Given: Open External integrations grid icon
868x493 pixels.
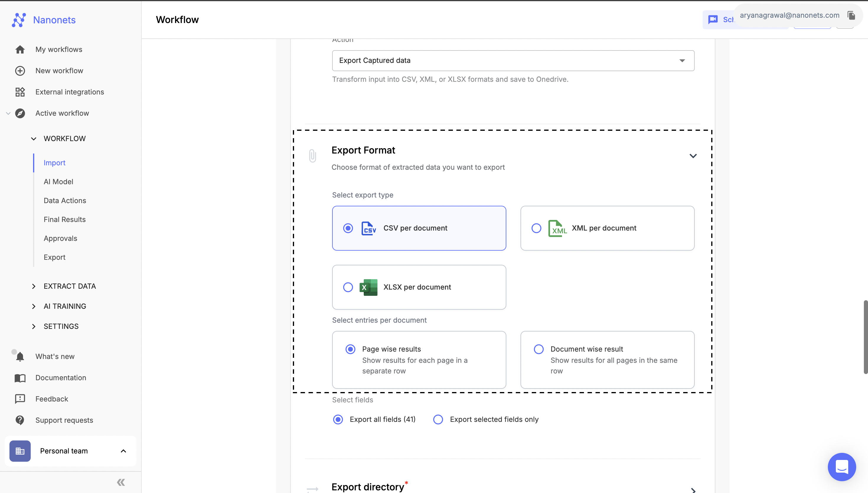Looking at the screenshot, I should [x=20, y=92].
